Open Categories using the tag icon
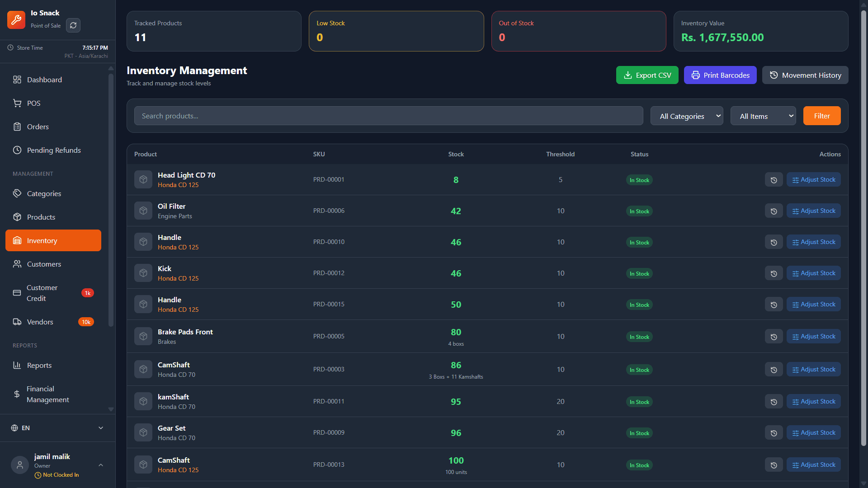The width and height of the screenshot is (868, 488). click(x=17, y=193)
